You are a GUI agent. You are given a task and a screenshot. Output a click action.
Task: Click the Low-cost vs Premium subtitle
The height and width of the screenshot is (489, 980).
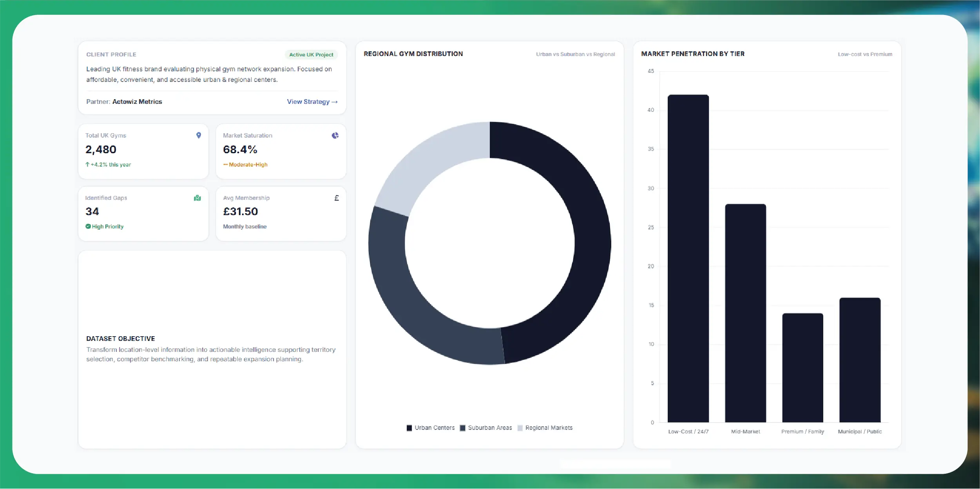(x=865, y=54)
